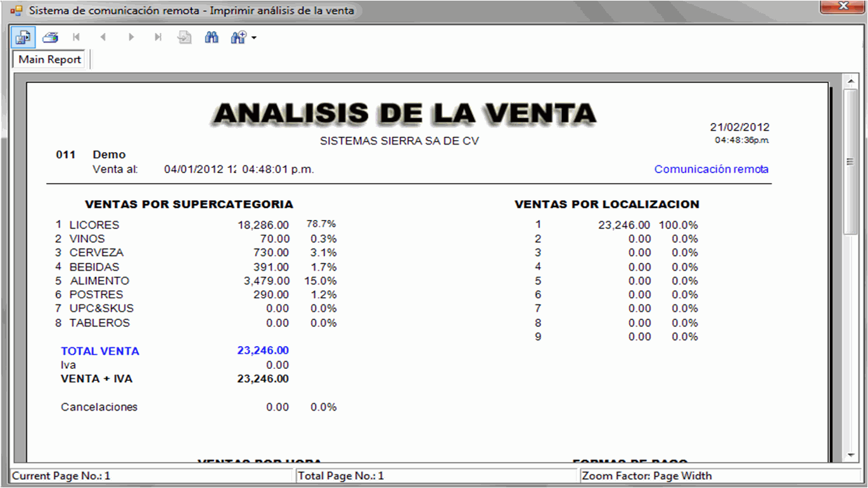Click the Comunicación remota blue link
868x488 pixels.
point(711,169)
